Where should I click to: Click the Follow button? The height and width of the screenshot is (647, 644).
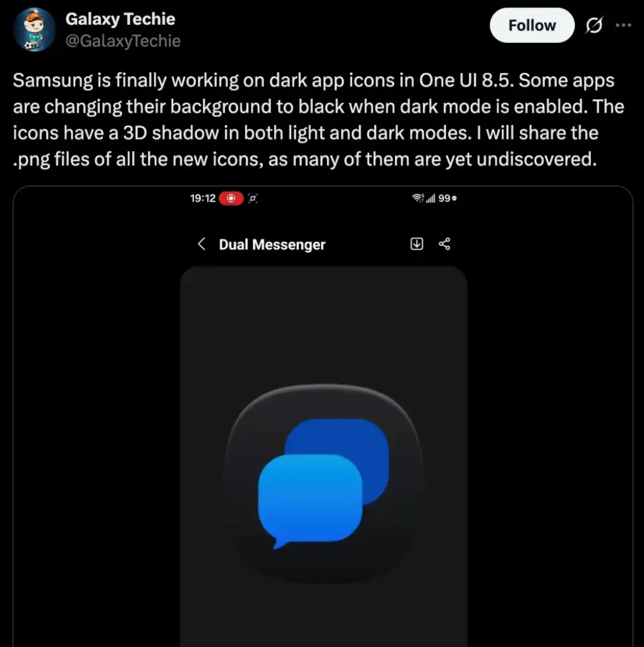(532, 25)
